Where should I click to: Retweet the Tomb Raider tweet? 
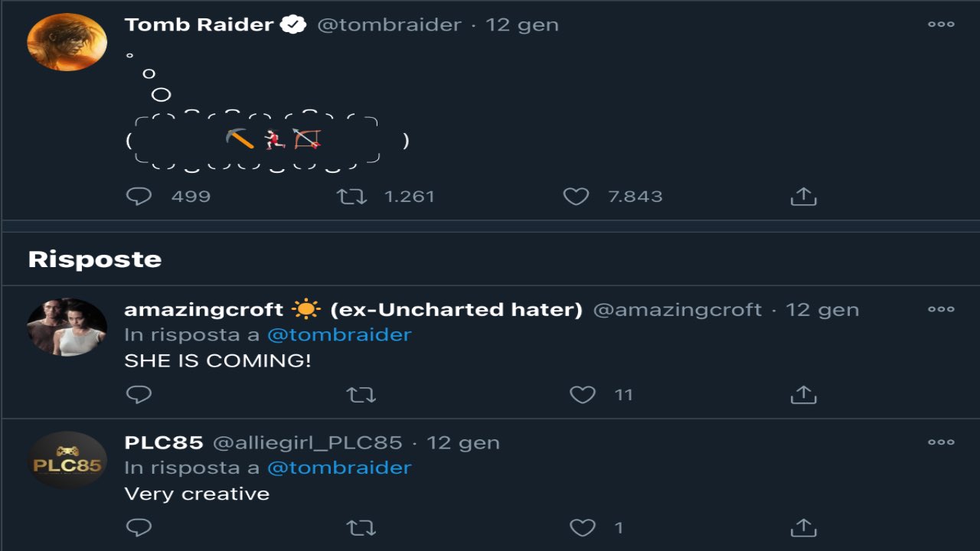(x=352, y=197)
